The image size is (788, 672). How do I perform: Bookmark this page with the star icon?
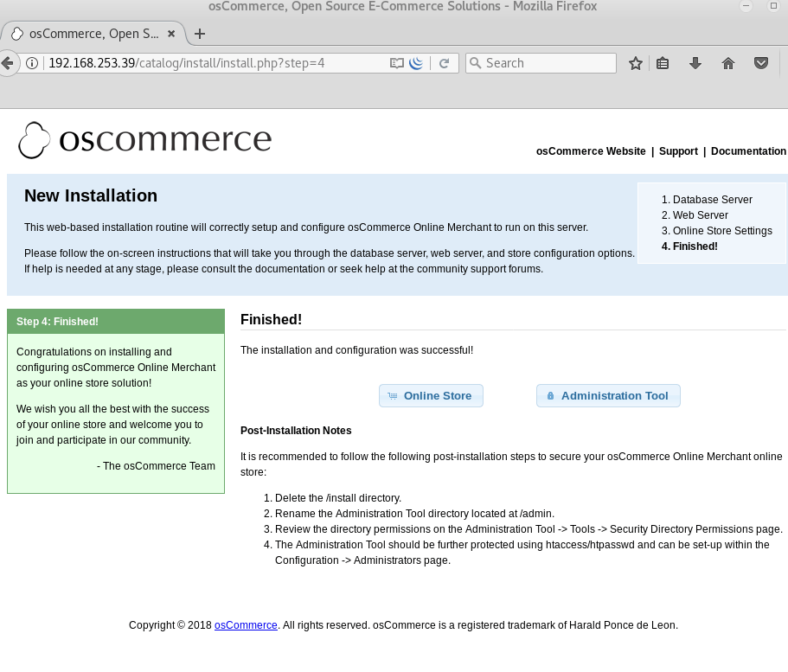[636, 63]
